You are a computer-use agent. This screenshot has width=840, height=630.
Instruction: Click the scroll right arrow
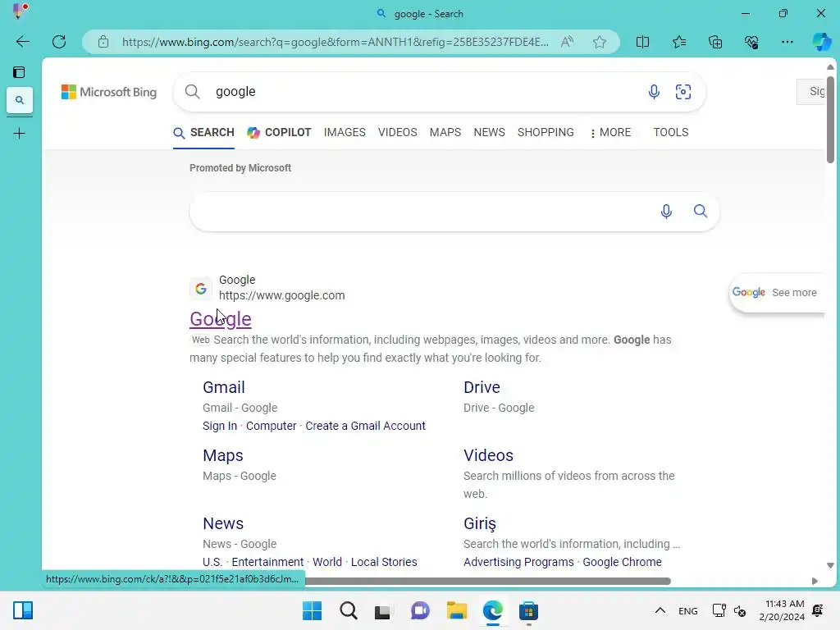(815, 582)
